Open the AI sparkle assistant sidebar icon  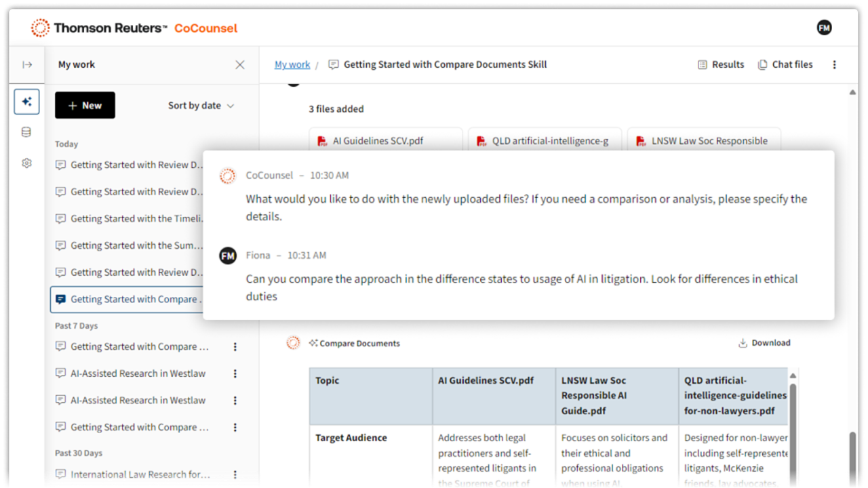click(x=27, y=102)
